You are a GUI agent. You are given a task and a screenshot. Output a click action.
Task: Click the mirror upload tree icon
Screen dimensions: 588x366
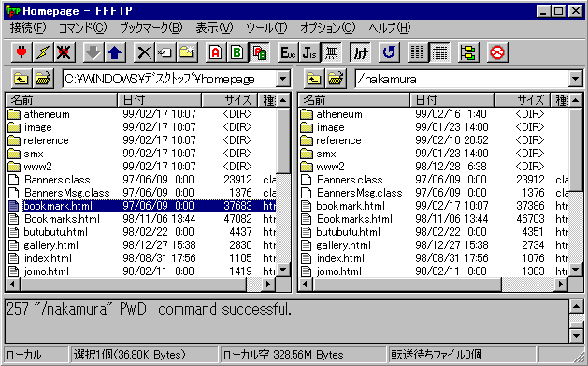tap(468, 52)
